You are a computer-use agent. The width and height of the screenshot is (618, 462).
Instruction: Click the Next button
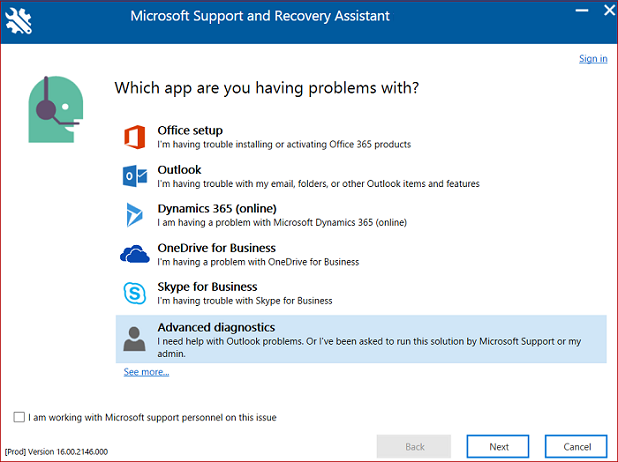click(498, 447)
